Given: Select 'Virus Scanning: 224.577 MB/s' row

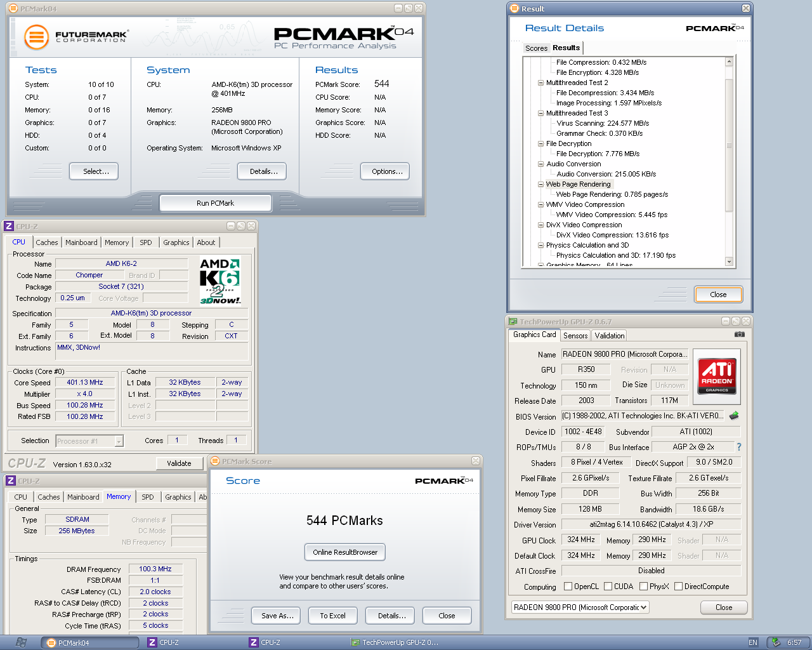Looking at the screenshot, I should pos(603,123).
